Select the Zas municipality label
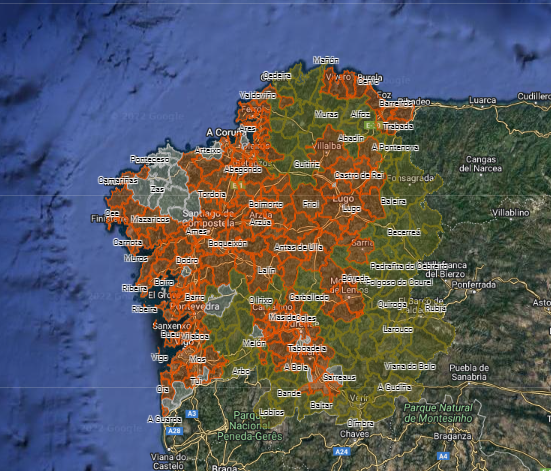 pyautogui.click(x=157, y=189)
